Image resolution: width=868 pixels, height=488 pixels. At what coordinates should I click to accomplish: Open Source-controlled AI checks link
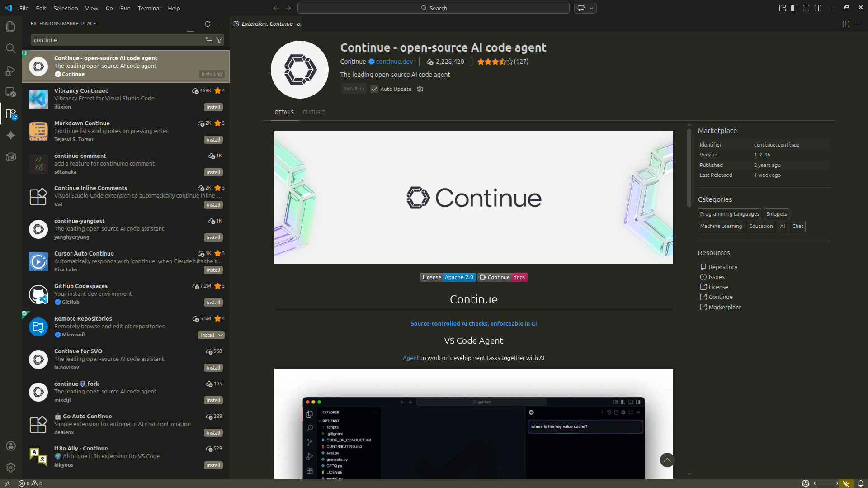(x=473, y=323)
